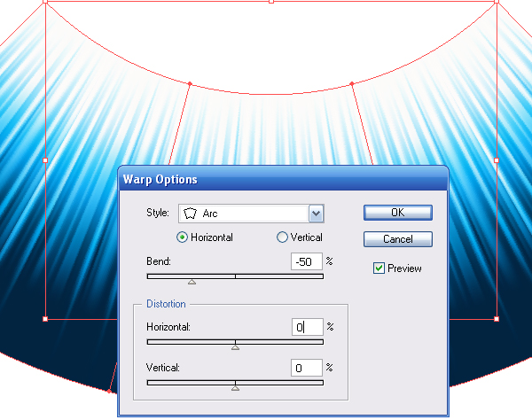Click the bottom-left bounding box handle

(x=45, y=319)
